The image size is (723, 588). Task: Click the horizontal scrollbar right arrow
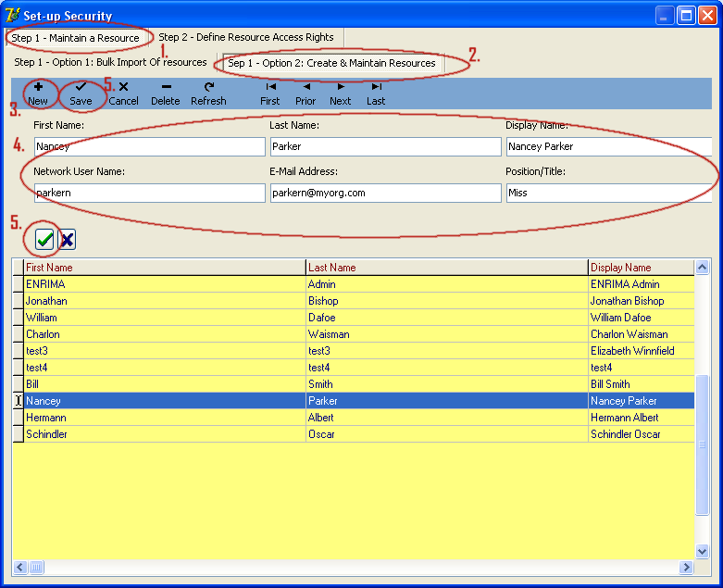(687, 567)
